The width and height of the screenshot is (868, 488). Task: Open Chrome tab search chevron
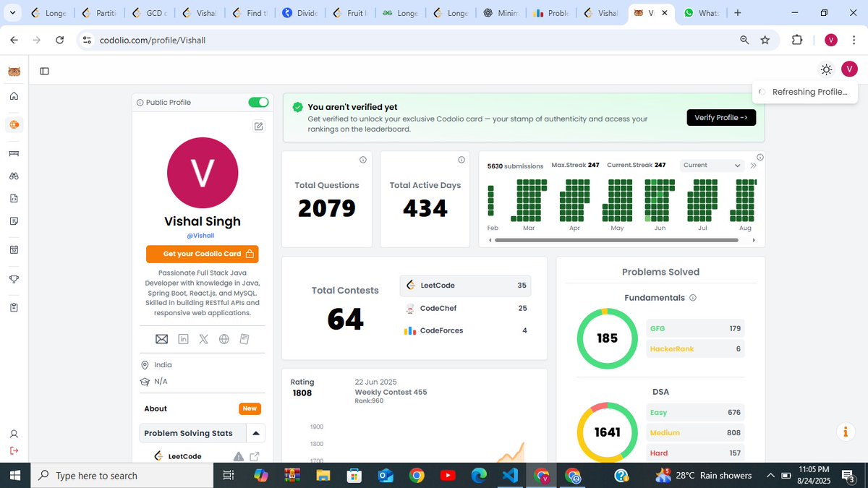(x=12, y=12)
